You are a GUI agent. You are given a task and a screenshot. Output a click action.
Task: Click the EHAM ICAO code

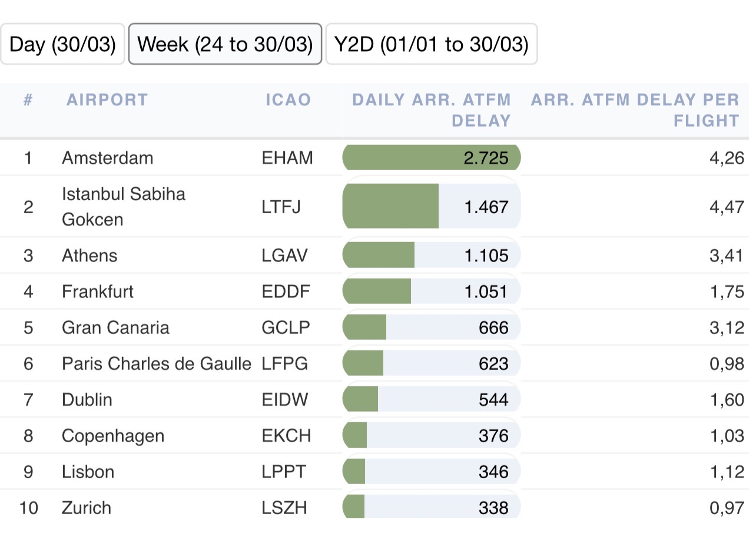pyautogui.click(x=287, y=158)
